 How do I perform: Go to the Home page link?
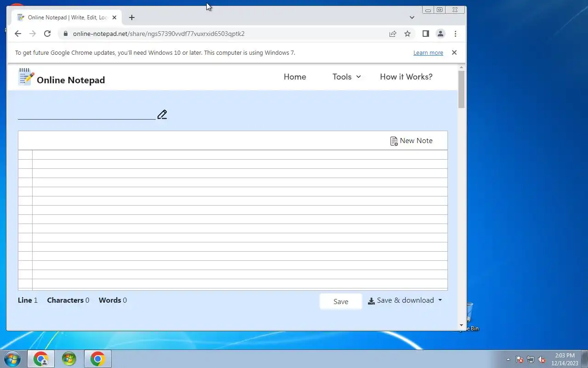coord(295,77)
